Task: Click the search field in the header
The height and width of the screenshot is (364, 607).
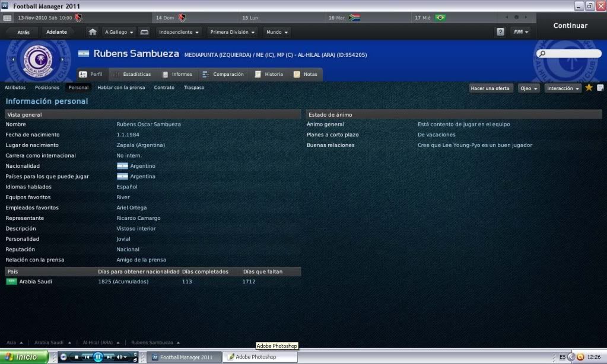Action: [x=568, y=53]
